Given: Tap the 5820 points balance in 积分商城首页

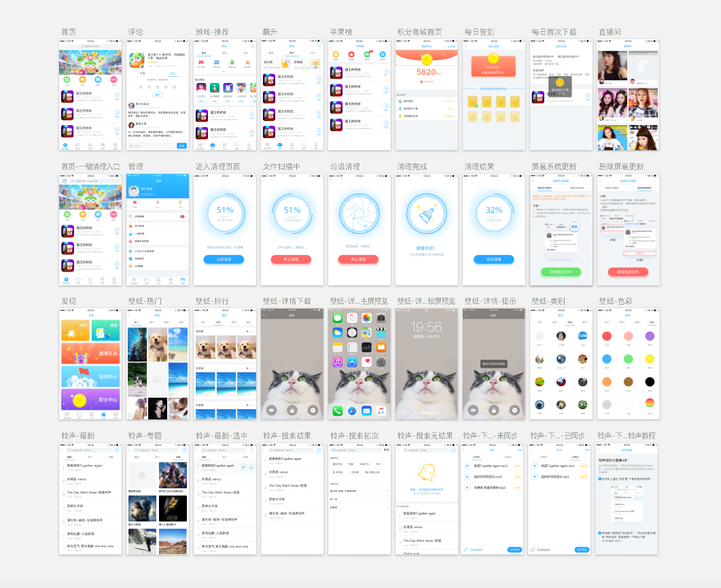Looking at the screenshot, I should click(x=428, y=72).
